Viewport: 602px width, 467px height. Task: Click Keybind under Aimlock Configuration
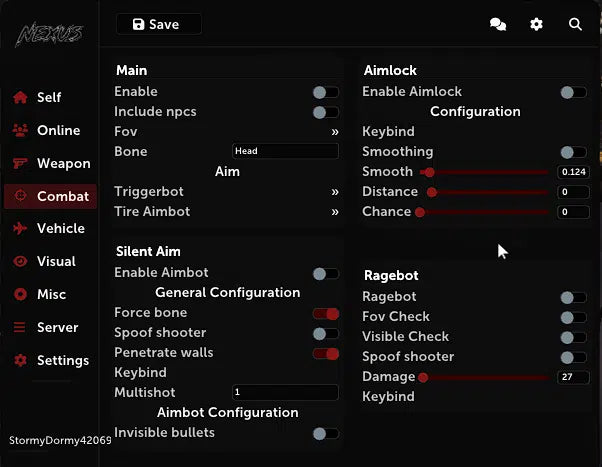coord(388,132)
